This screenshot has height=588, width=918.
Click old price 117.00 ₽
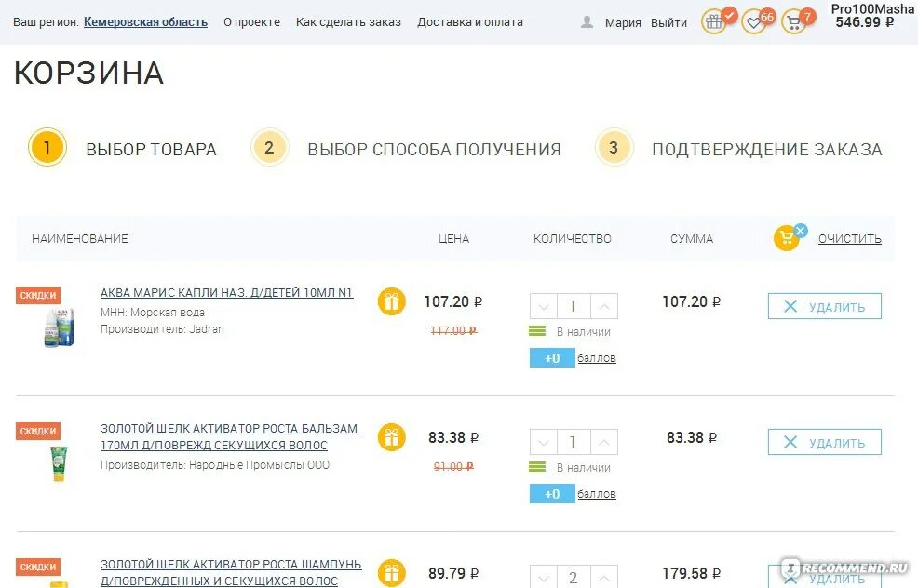[453, 330]
